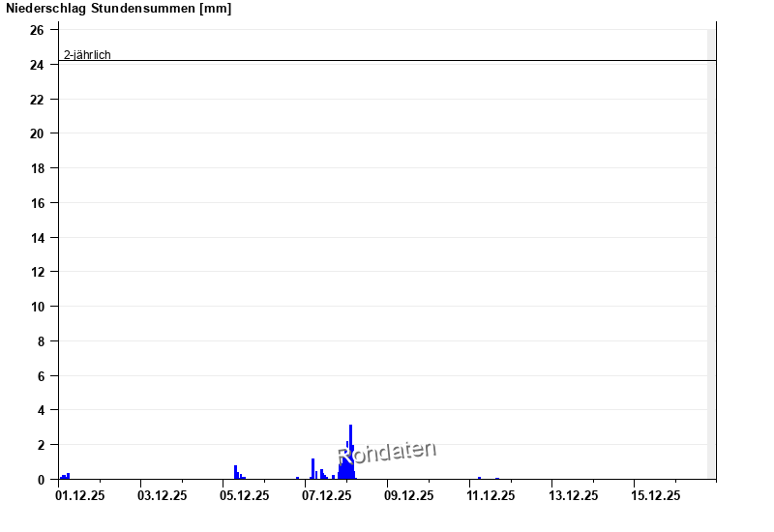Image resolution: width=774 pixels, height=532 pixels.
Task: Select the 05.12.25 date label
Action: click(245, 496)
